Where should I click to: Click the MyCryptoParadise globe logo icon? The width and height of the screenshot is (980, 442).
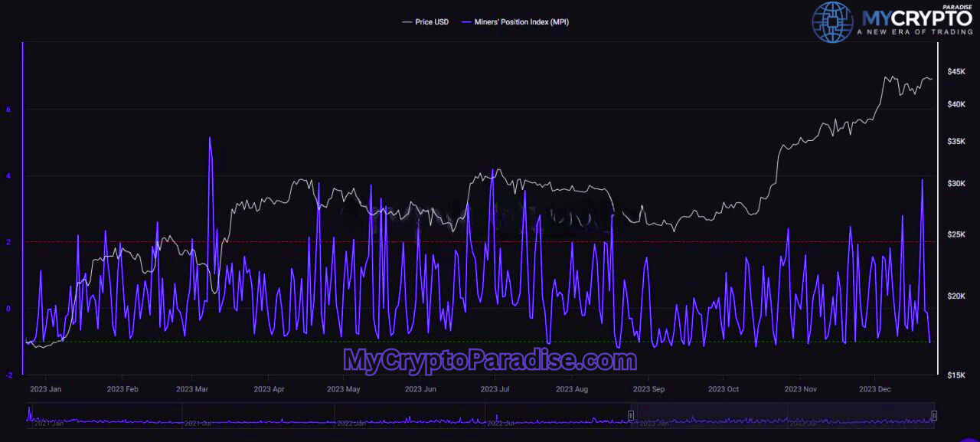tap(832, 21)
